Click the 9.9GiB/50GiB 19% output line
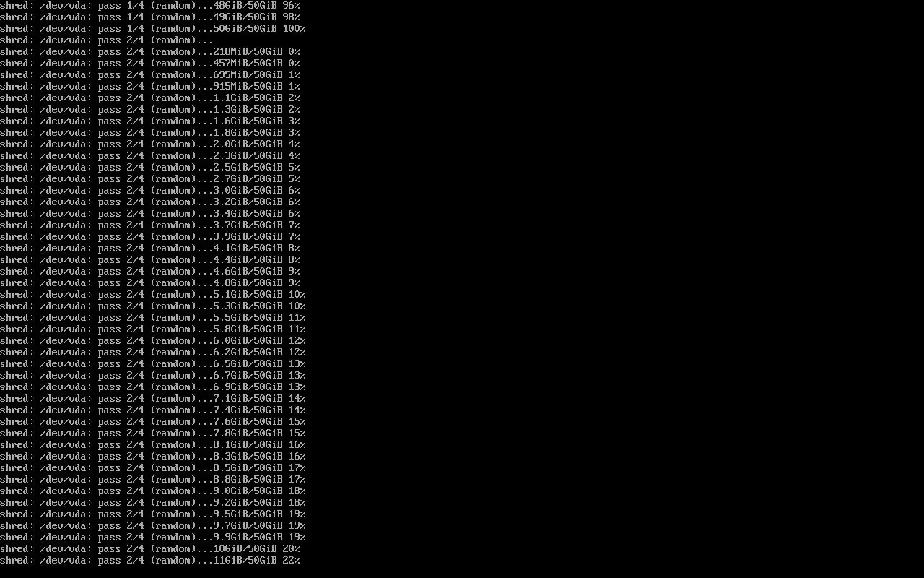The image size is (924, 578). (x=153, y=538)
